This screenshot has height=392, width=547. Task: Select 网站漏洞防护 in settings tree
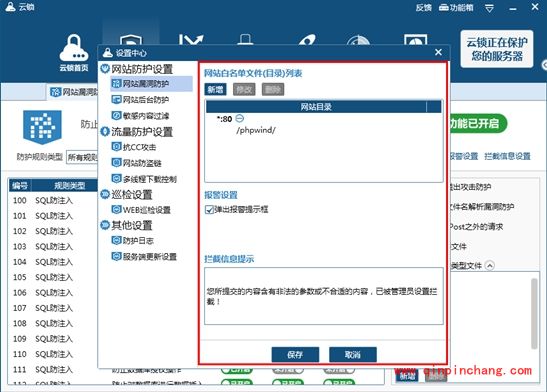point(151,84)
